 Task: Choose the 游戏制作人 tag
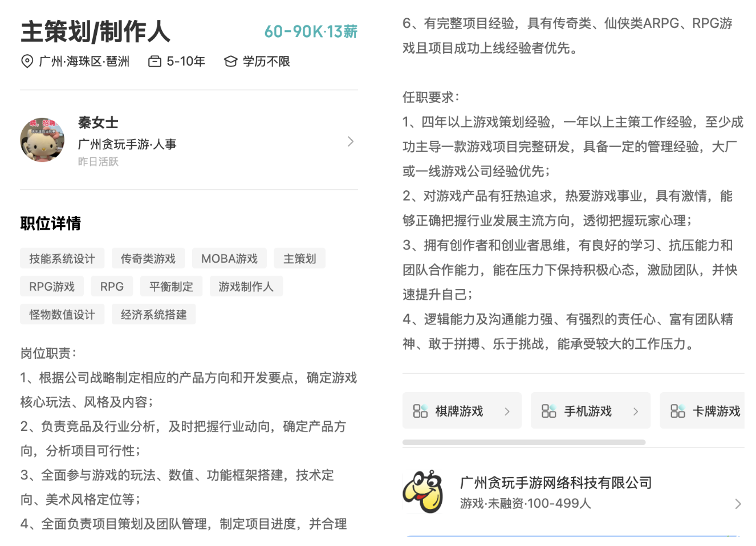(x=246, y=287)
